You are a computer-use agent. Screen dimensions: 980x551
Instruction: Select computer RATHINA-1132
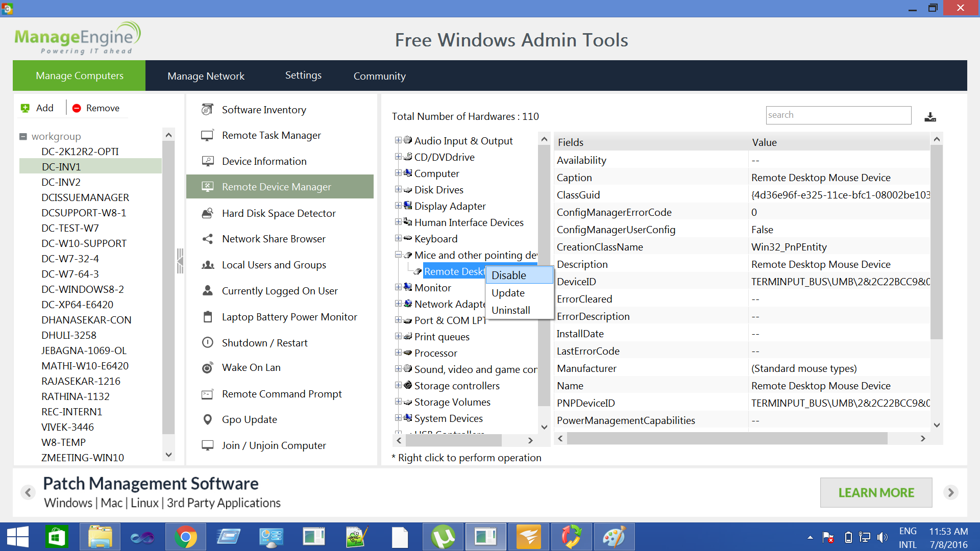[x=76, y=396]
